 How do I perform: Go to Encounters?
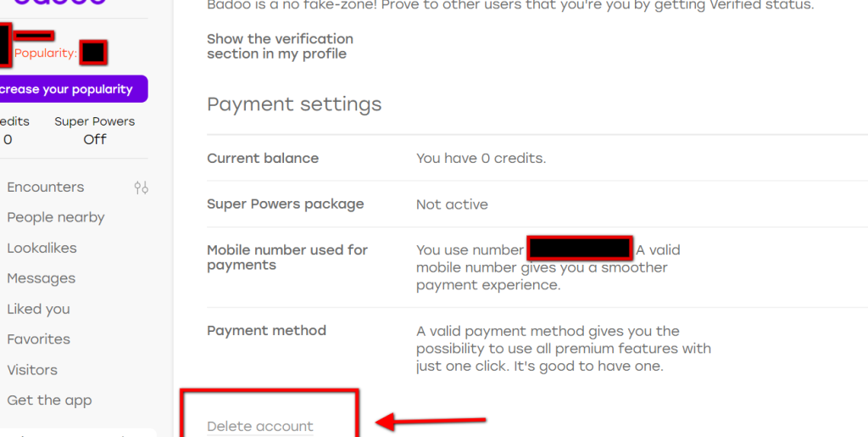46,188
